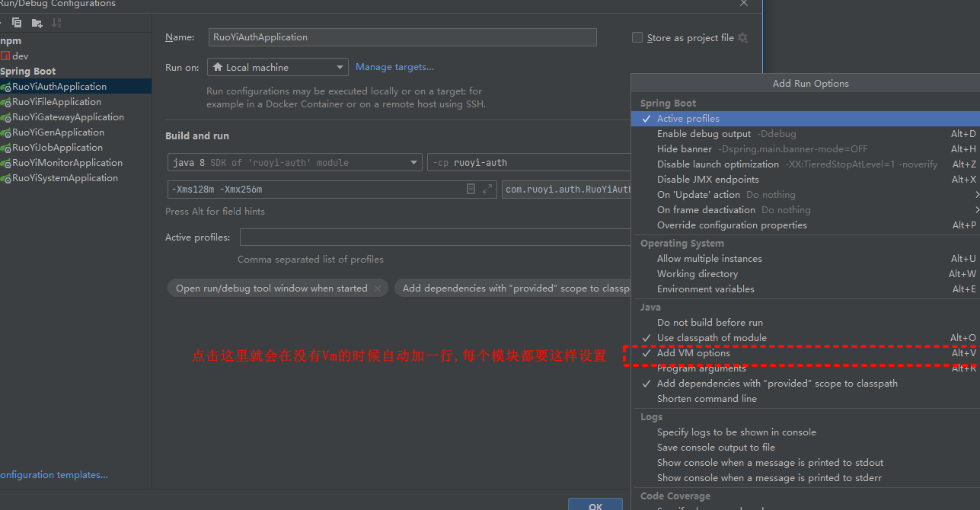Click the RuoYiGatewayApplication Spring Boot icon
Image resolution: width=980 pixels, height=510 pixels.
(x=5, y=117)
